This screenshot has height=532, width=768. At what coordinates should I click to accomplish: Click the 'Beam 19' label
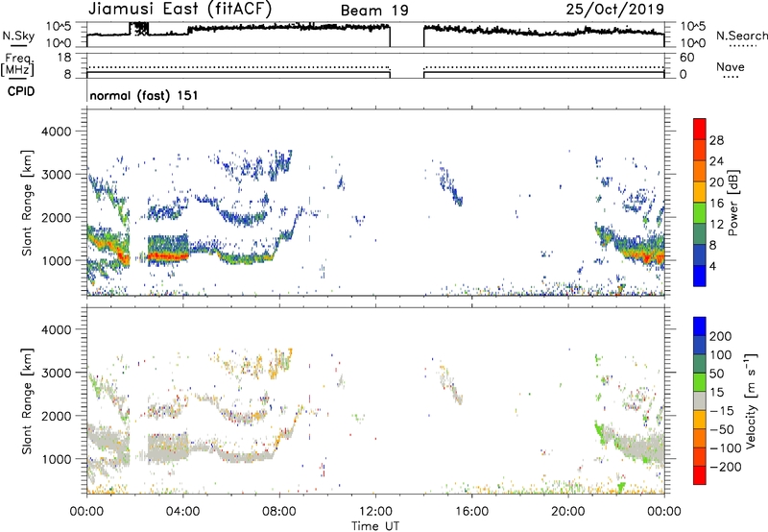[x=374, y=11]
